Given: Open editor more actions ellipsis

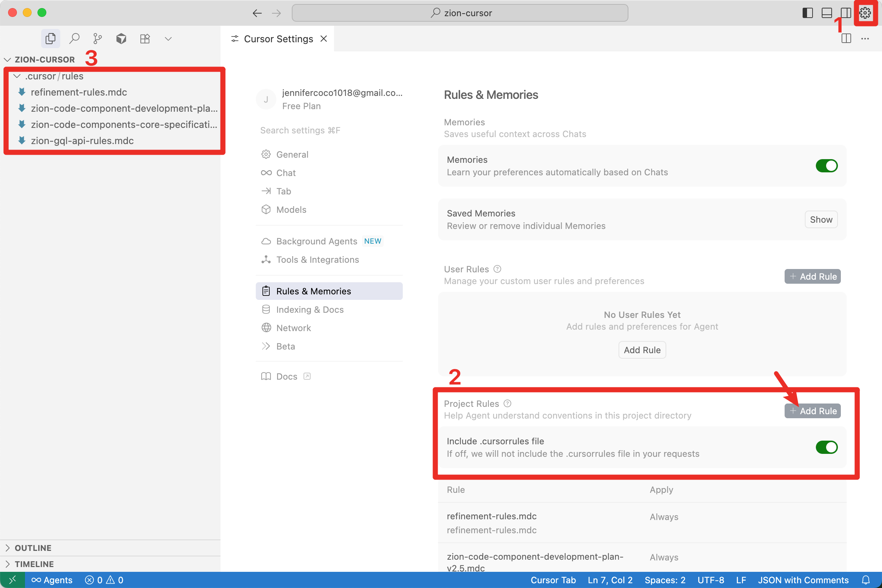Looking at the screenshot, I should point(865,39).
